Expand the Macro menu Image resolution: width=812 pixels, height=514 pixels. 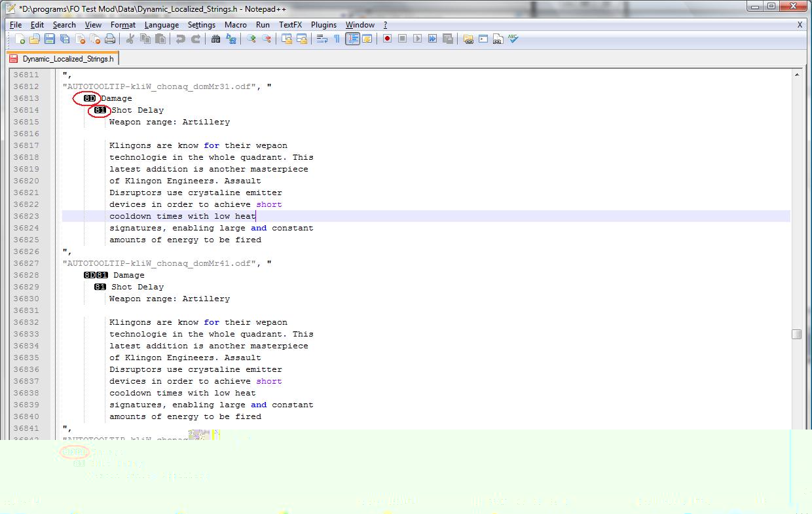[x=236, y=25]
